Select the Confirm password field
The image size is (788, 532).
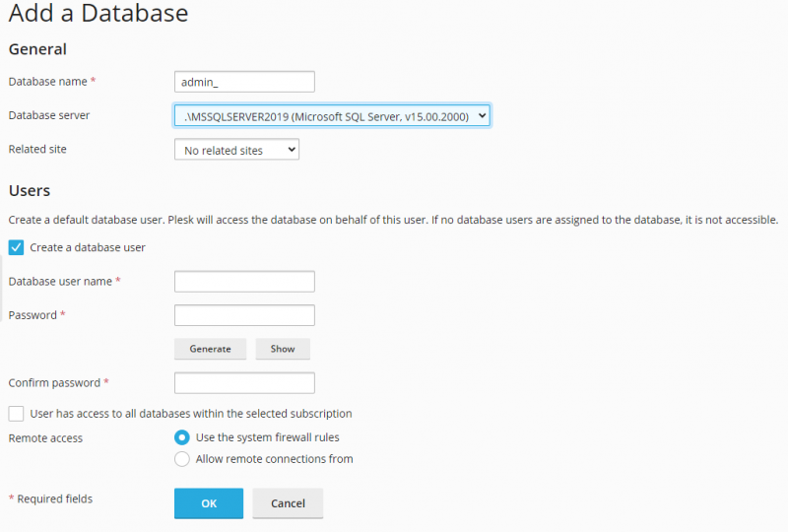coord(244,382)
